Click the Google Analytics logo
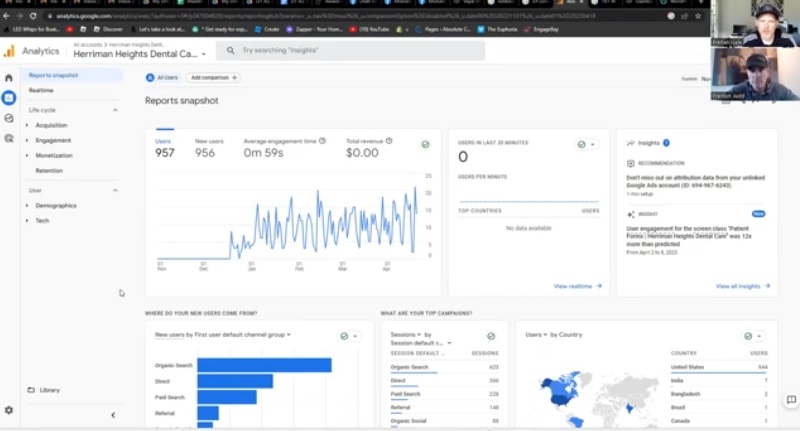 (9, 51)
